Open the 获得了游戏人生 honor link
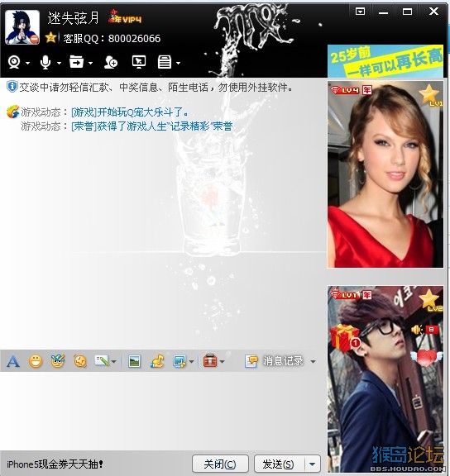Image resolution: width=450 pixels, height=476 pixels. 152,126
